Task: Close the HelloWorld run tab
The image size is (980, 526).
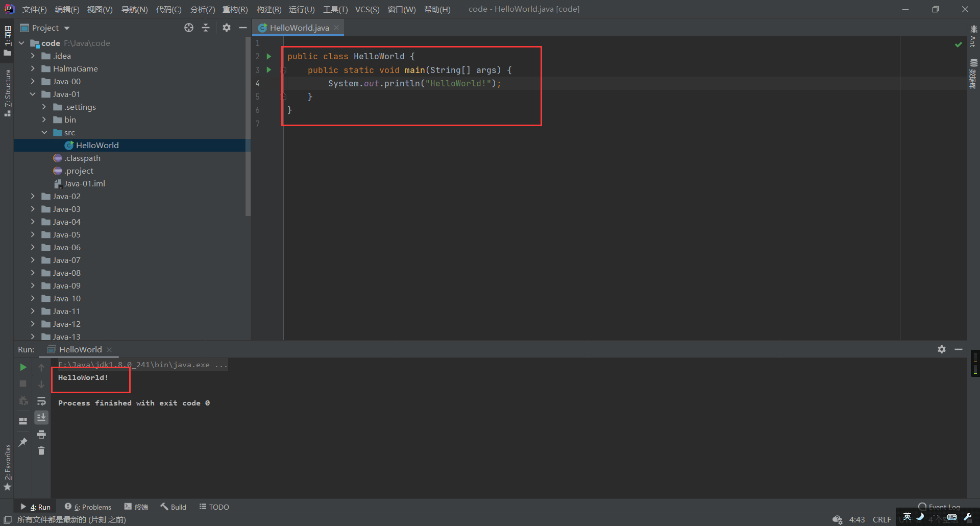Action: click(x=109, y=350)
